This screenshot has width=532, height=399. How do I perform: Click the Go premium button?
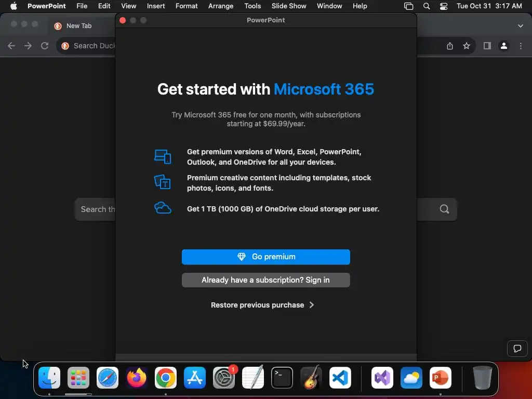pos(265,257)
